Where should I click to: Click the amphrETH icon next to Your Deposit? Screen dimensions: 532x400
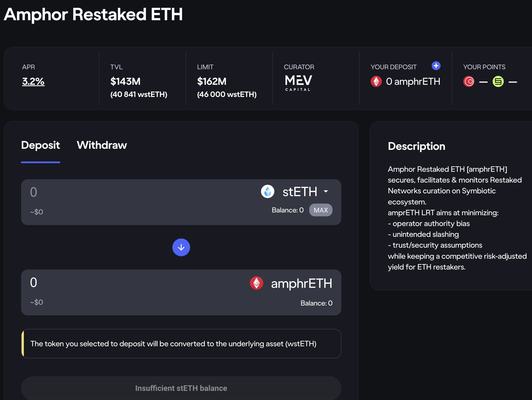point(376,81)
